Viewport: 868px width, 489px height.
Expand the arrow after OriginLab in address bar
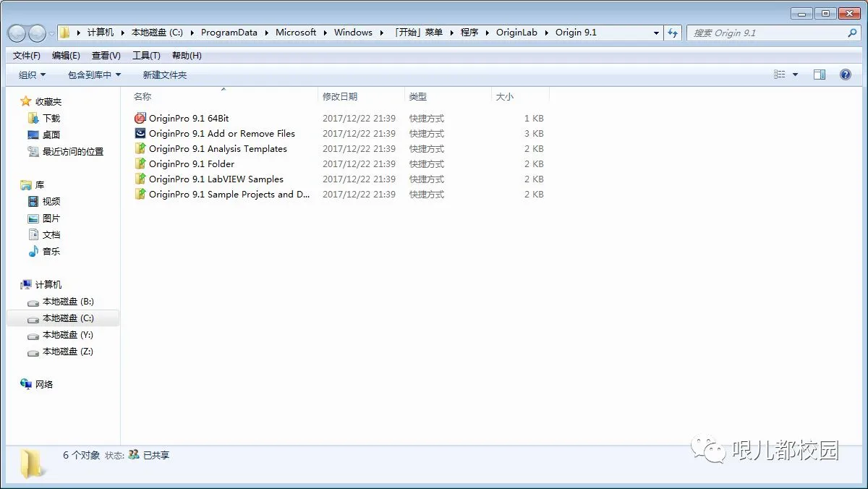pyautogui.click(x=546, y=33)
